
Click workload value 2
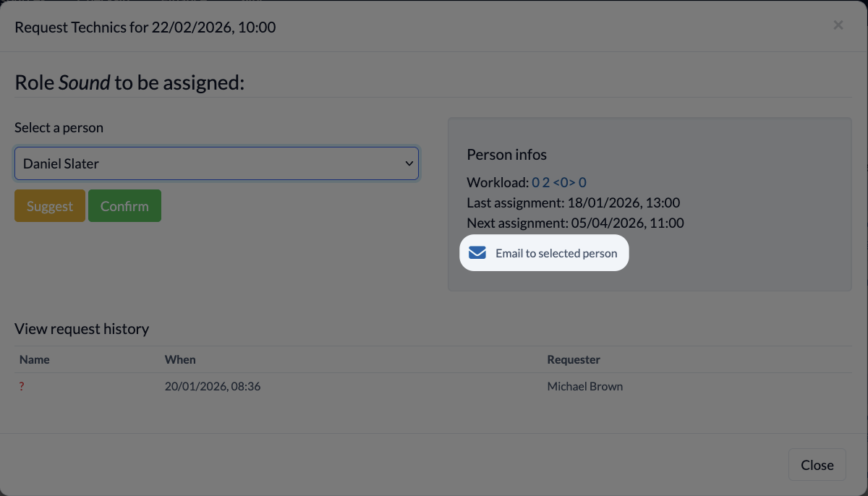pos(546,182)
